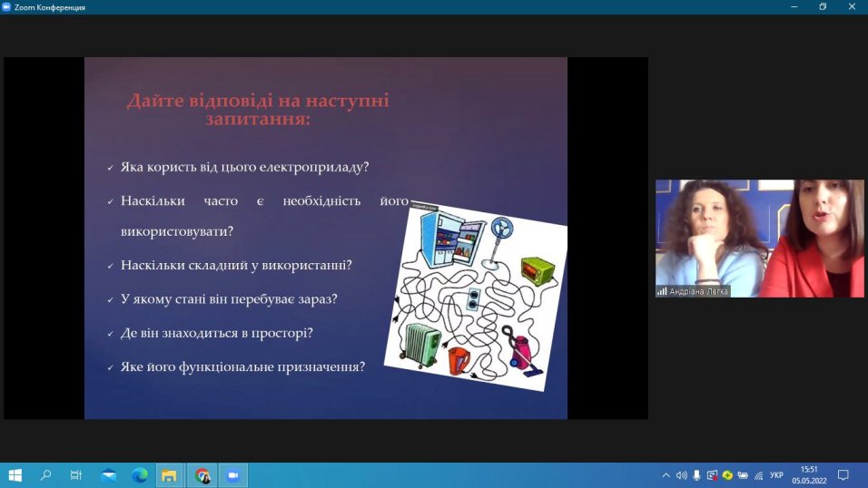This screenshot has height=488, width=868.
Task: Open File Explorer from the taskbar
Action: (x=169, y=474)
